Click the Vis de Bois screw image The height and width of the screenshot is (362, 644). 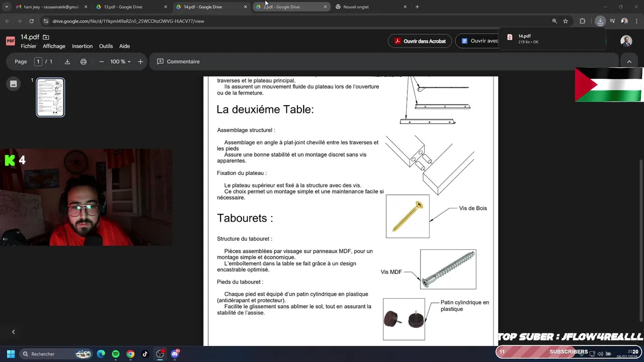(x=408, y=216)
